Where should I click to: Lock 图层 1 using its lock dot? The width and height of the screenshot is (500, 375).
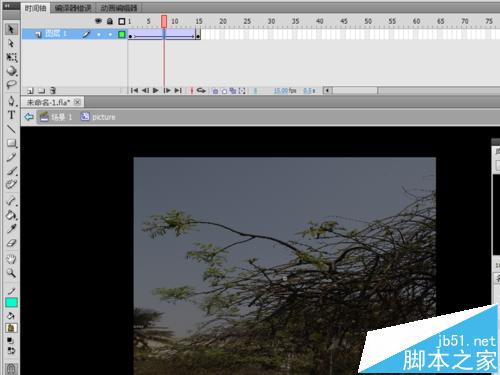click(x=110, y=34)
